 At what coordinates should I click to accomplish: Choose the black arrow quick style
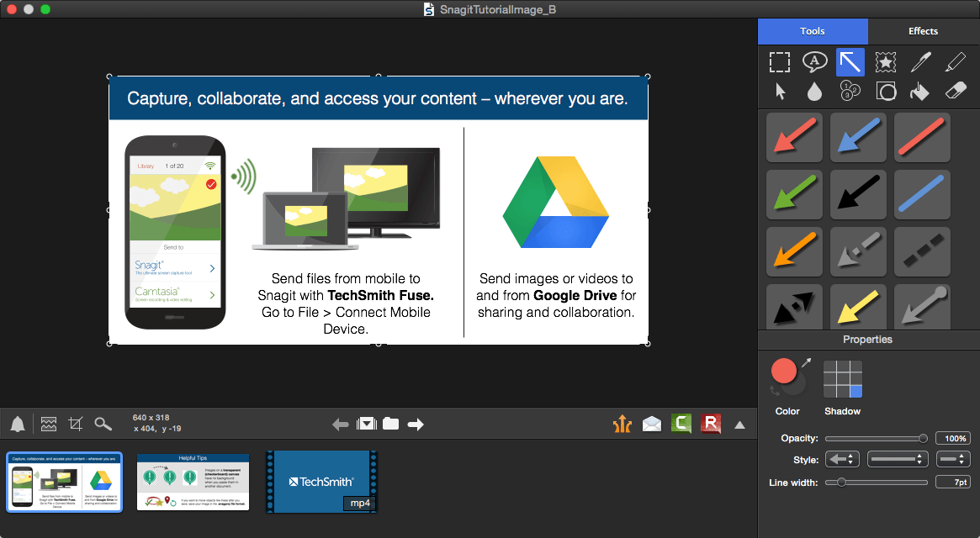(858, 194)
